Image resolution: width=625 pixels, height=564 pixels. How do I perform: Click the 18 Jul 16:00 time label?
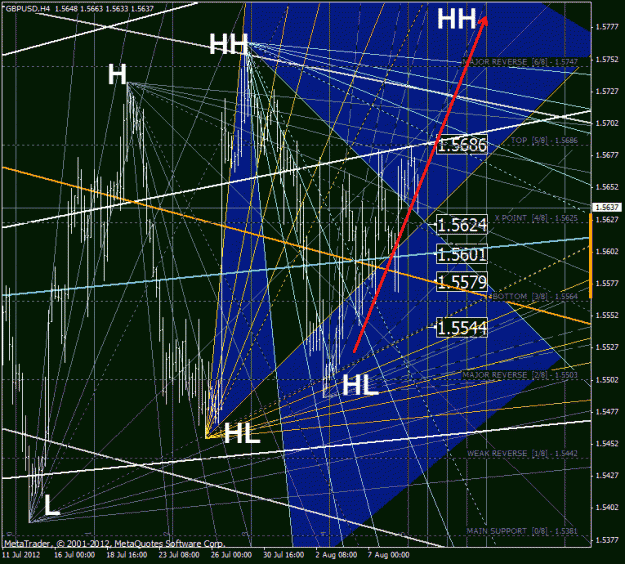coord(127,555)
